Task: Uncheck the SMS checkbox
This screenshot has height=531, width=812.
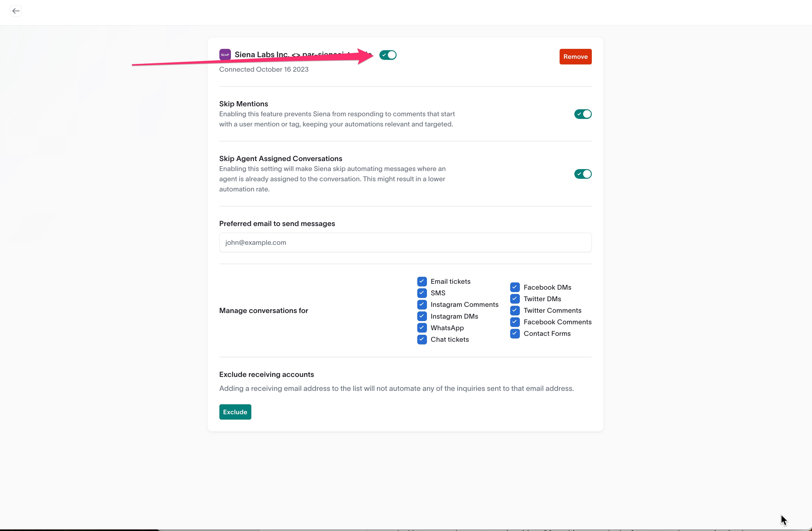Action: click(x=422, y=293)
